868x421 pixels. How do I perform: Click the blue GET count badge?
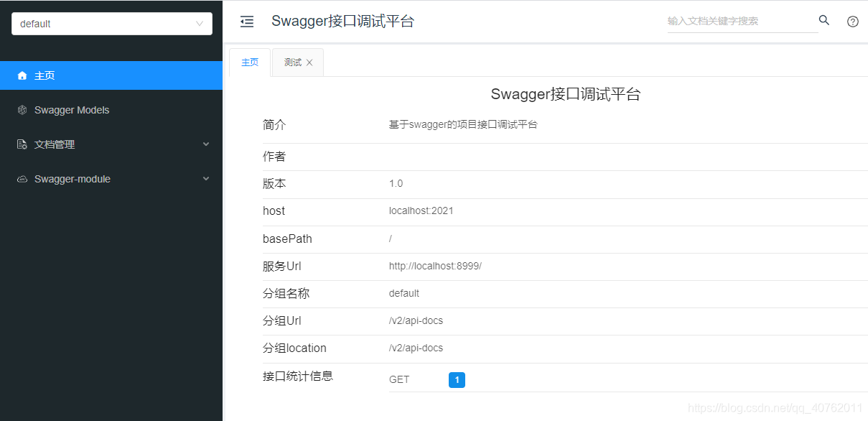[x=457, y=379]
